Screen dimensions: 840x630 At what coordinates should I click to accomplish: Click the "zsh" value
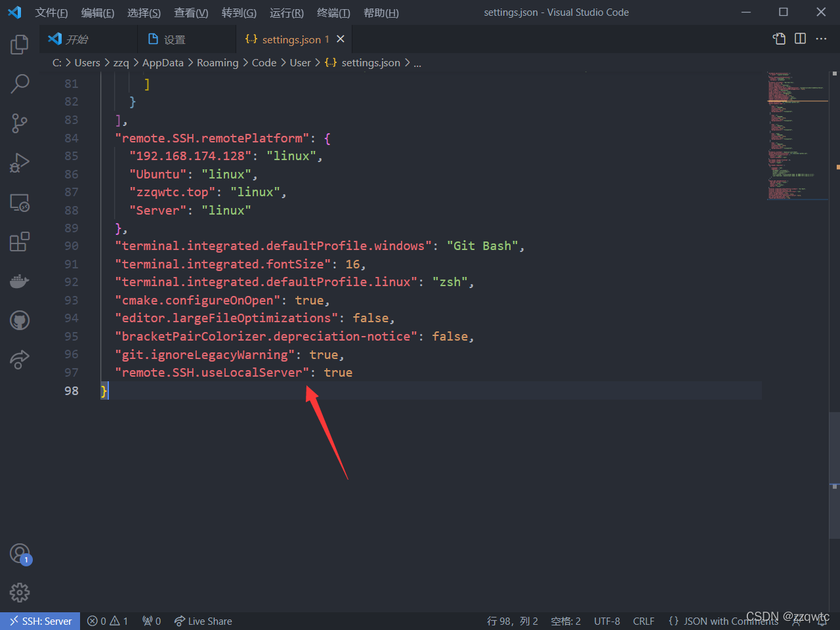pos(450,282)
